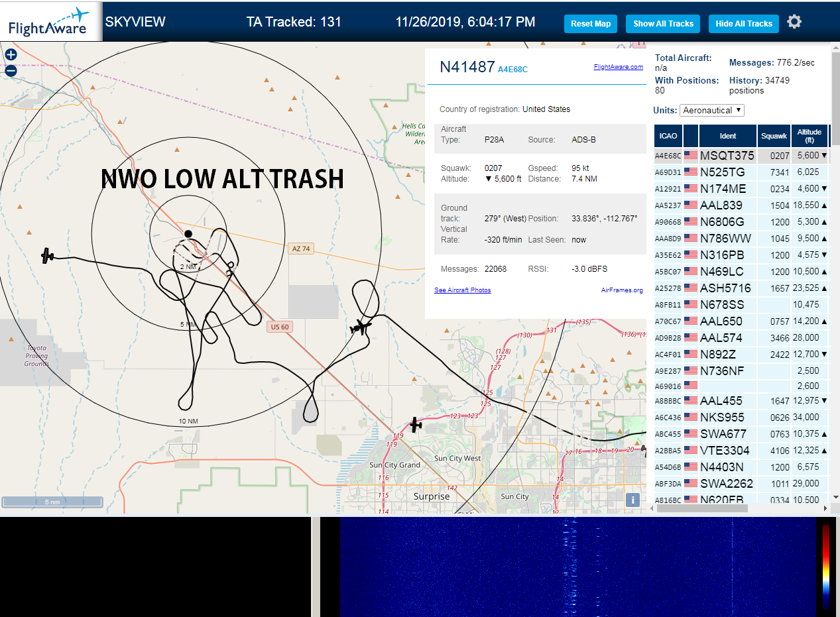Viewport: 840px width, 617px height.
Task: Click Reset Map button
Action: pos(591,24)
